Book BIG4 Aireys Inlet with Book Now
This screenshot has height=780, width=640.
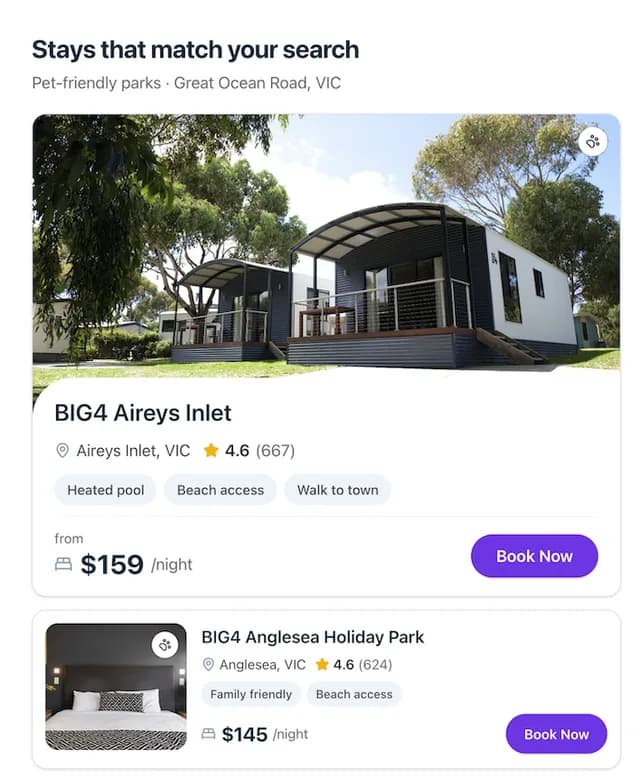[534, 556]
